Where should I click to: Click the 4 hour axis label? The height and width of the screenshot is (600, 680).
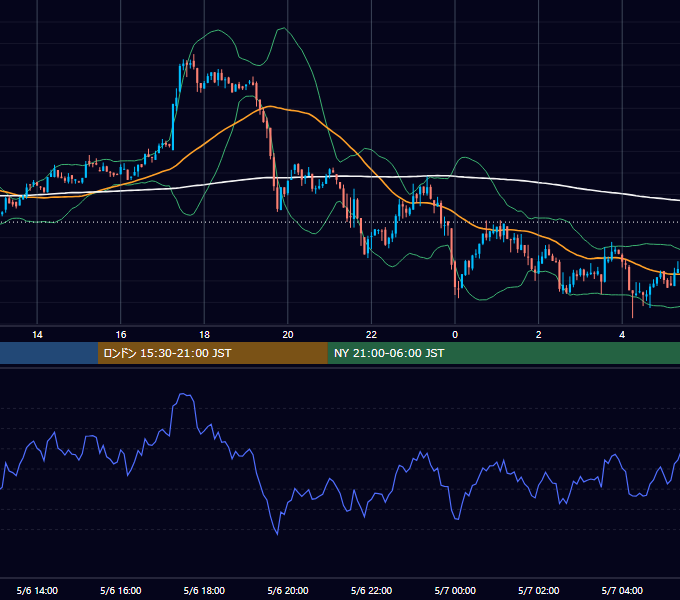click(622, 335)
